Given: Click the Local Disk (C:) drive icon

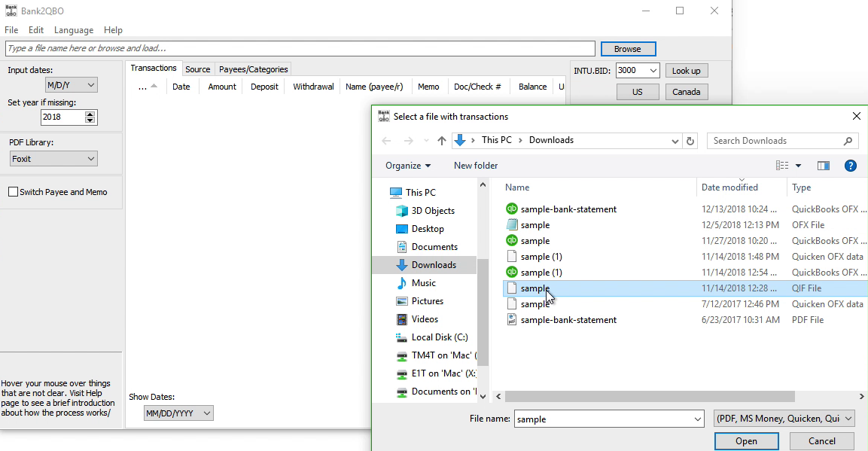Looking at the screenshot, I should 402,337.
